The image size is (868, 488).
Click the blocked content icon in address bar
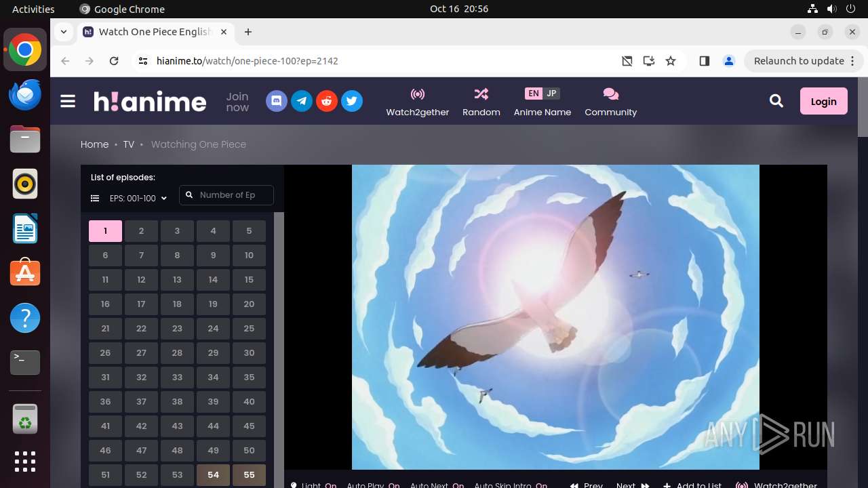(627, 61)
